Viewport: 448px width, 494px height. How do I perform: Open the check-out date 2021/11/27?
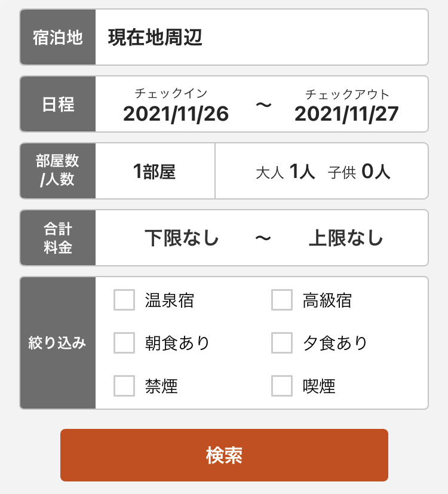click(x=346, y=113)
